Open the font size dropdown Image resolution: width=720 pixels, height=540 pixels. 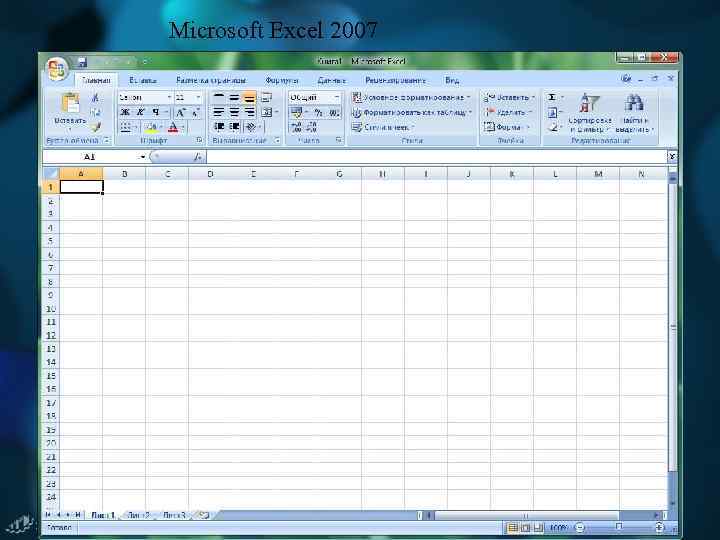[x=198, y=97]
